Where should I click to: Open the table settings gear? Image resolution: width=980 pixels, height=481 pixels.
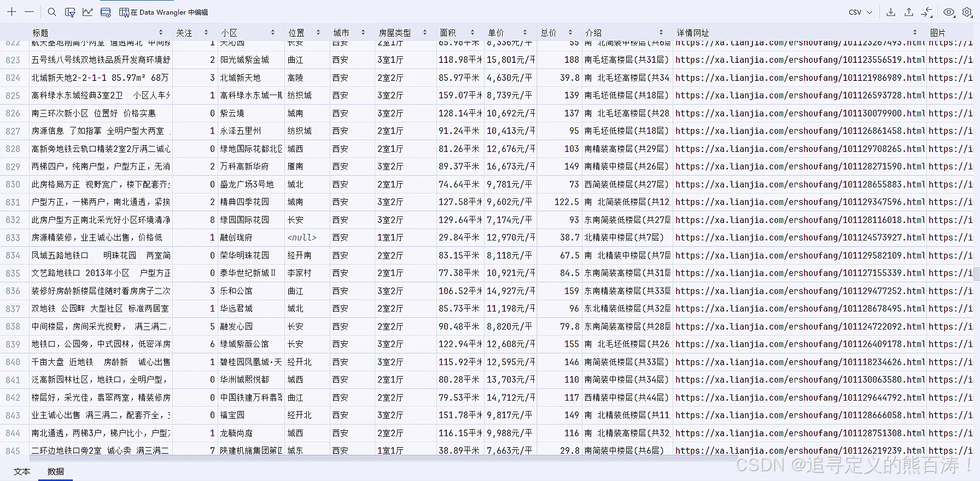point(967,12)
